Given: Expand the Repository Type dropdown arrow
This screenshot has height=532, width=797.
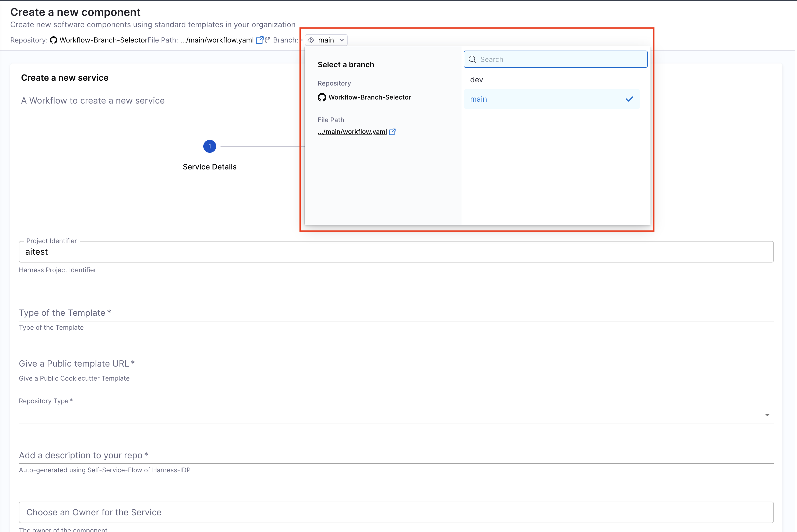Looking at the screenshot, I should coord(767,415).
